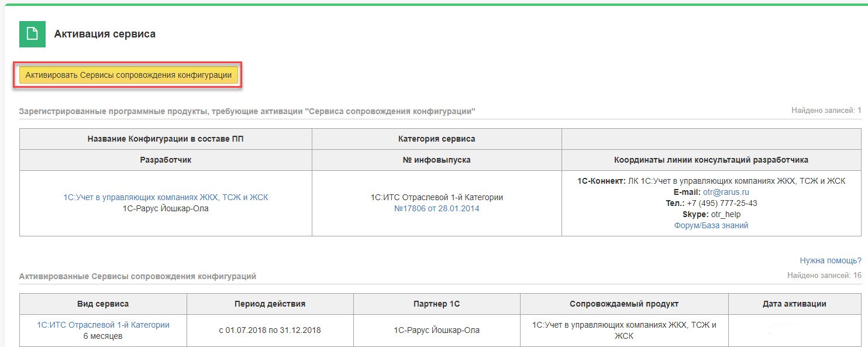Click the № инфовыпуска column header
The height and width of the screenshot is (347, 868).
click(437, 160)
